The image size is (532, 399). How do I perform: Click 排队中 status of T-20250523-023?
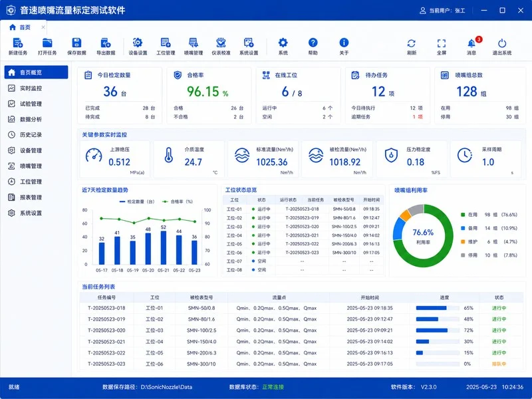click(499, 364)
